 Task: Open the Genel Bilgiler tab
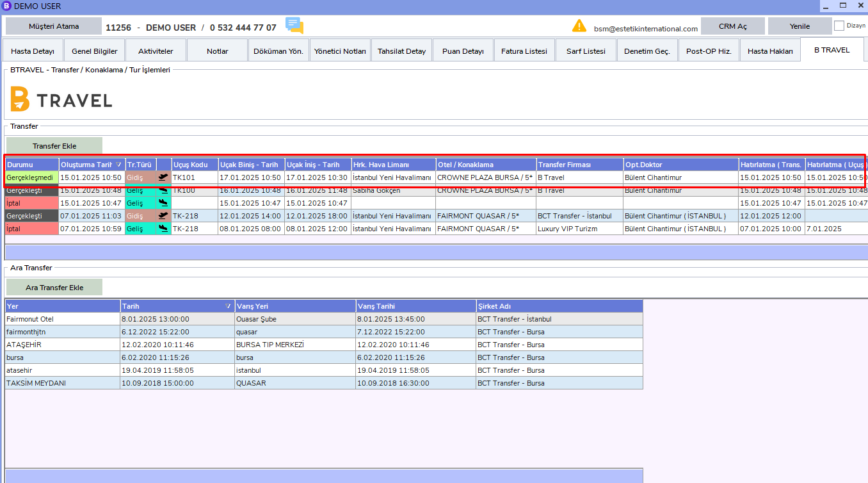click(95, 51)
